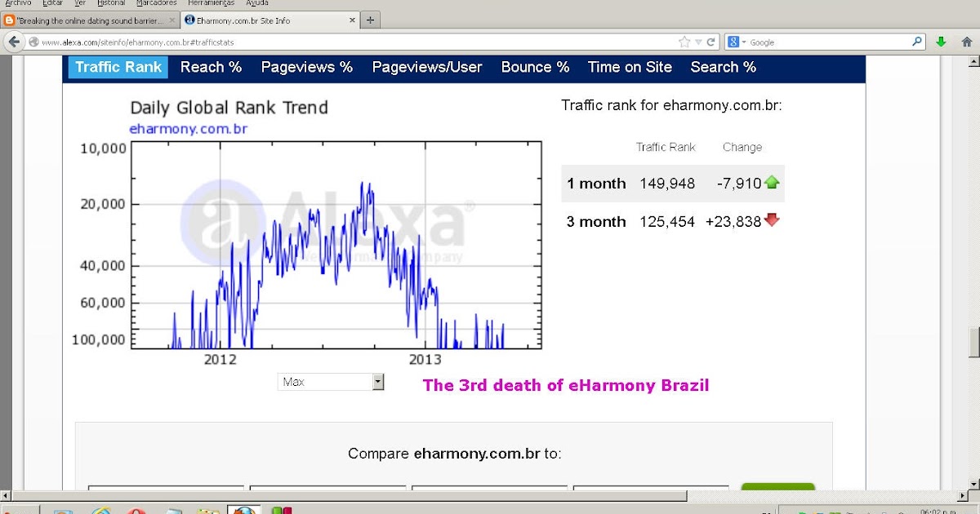
Task: Click the horizontal scrollbar right arrow
Action: click(962, 495)
